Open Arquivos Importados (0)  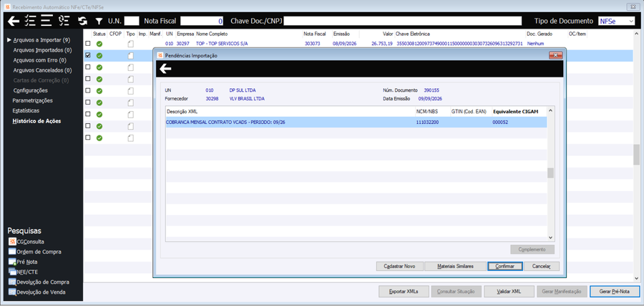[x=42, y=50]
